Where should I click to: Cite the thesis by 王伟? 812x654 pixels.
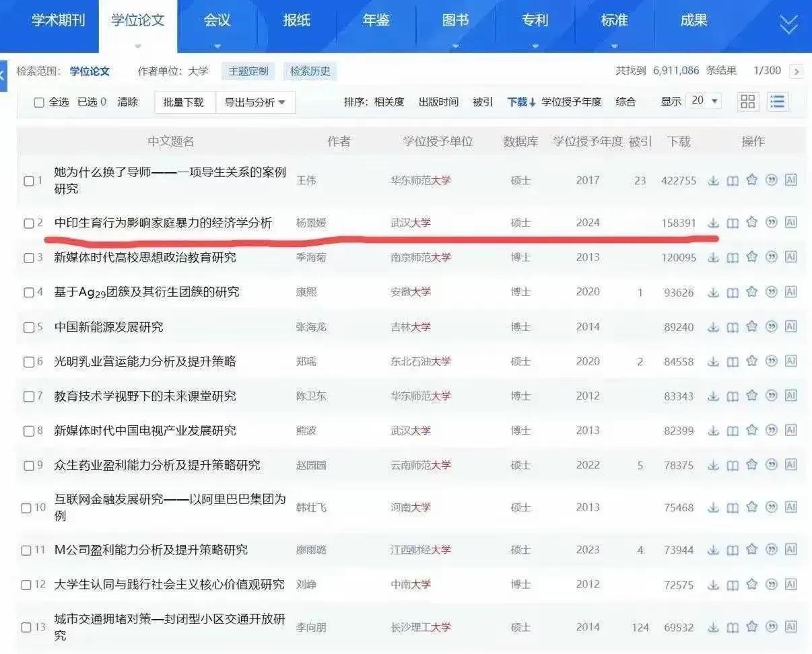pyautogui.click(x=772, y=180)
